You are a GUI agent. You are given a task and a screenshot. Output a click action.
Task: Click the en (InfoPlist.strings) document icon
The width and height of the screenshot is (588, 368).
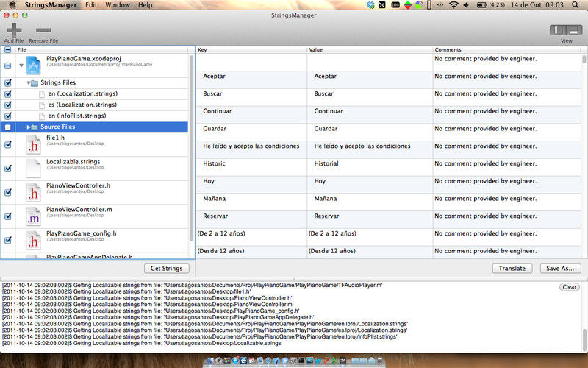(42, 116)
